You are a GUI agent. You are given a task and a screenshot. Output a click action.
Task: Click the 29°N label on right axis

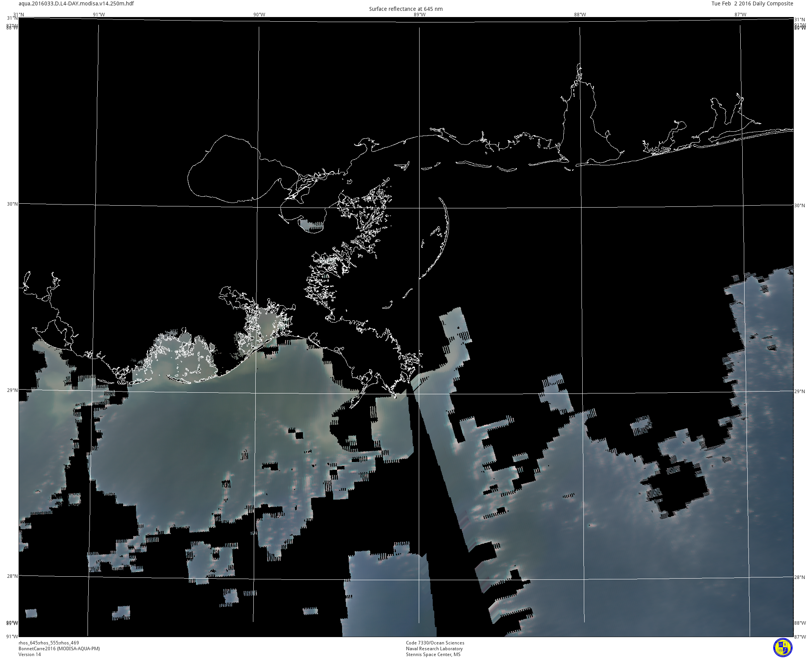pos(800,392)
